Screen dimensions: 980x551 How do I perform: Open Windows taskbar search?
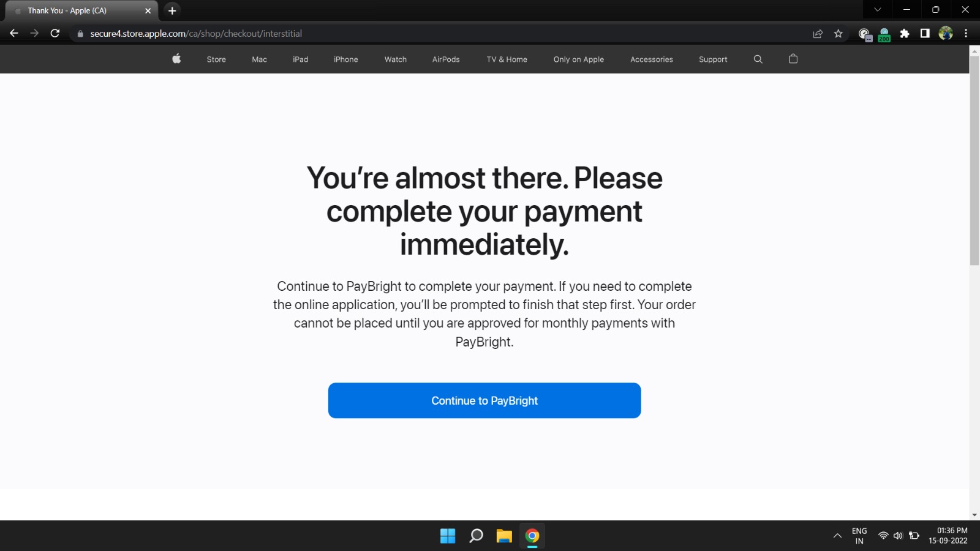pyautogui.click(x=476, y=536)
